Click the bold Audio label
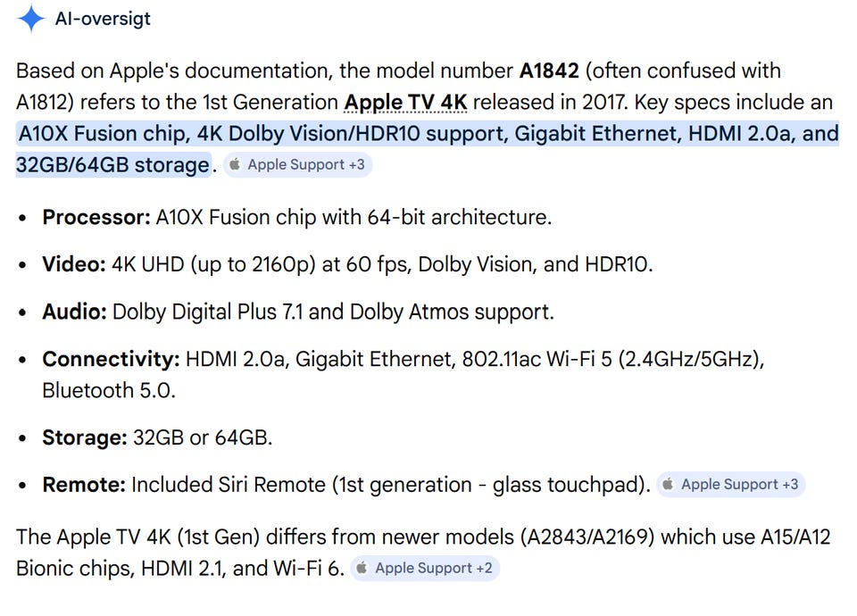 click(x=74, y=312)
